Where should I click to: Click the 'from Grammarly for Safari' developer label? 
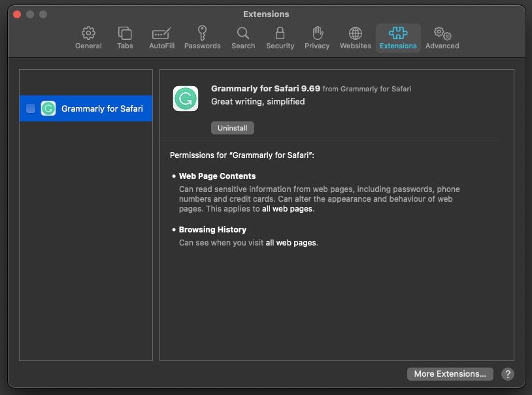click(x=367, y=89)
